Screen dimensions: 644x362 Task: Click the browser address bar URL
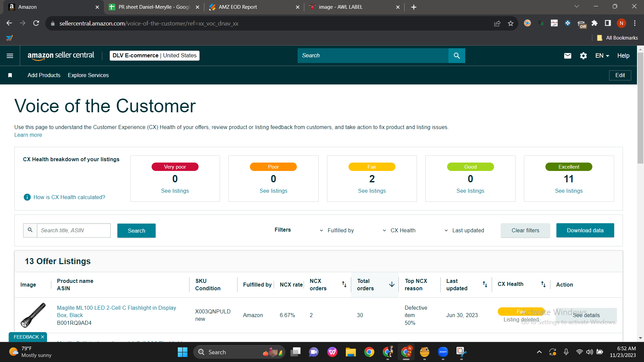(149, 23)
